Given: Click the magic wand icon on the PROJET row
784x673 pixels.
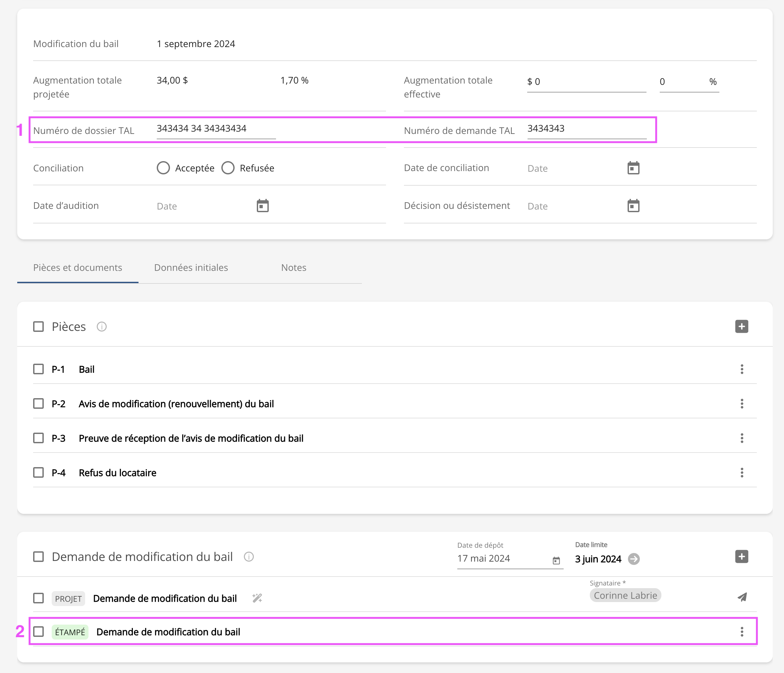Looking at the screenshot, I should point(257,598).
